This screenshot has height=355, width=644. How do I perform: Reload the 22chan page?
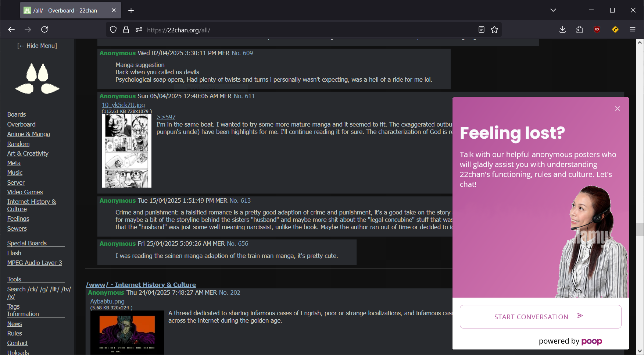click(x=44, y=29)
